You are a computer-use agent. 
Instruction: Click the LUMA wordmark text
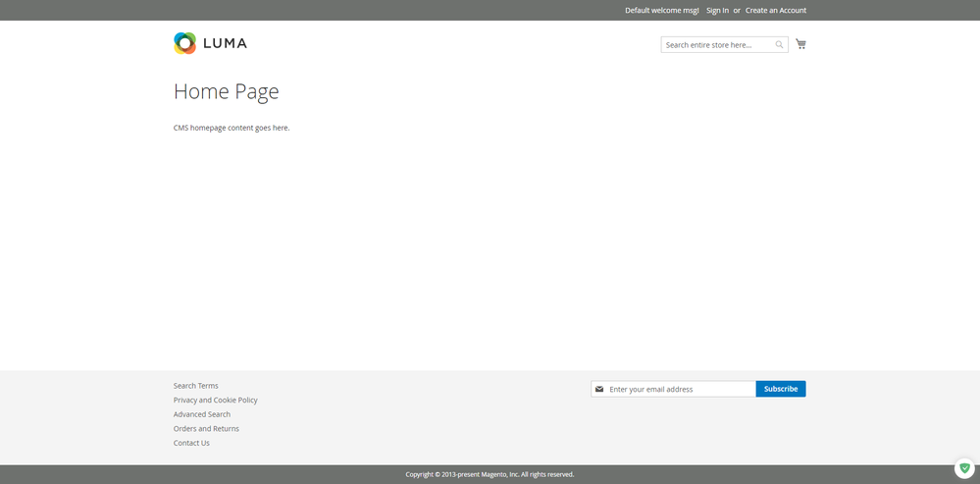[225, 43]
